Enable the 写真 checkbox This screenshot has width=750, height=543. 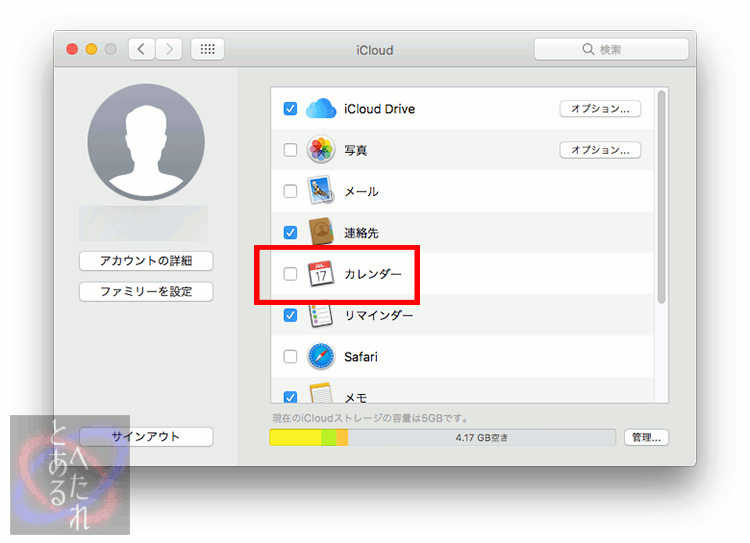click(291, 150)
